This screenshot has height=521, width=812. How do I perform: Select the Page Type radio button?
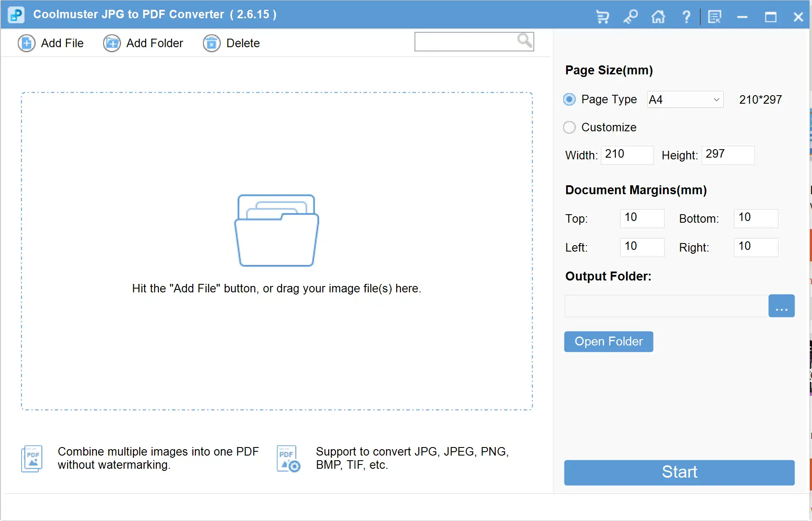pyautogui.click(x=570, y=99)
